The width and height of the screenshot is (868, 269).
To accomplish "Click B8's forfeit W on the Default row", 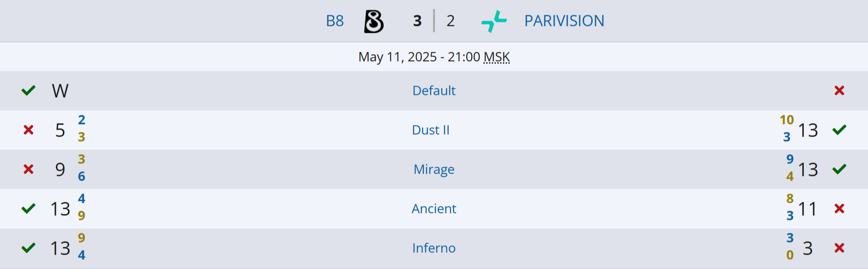I will [60, 91].
